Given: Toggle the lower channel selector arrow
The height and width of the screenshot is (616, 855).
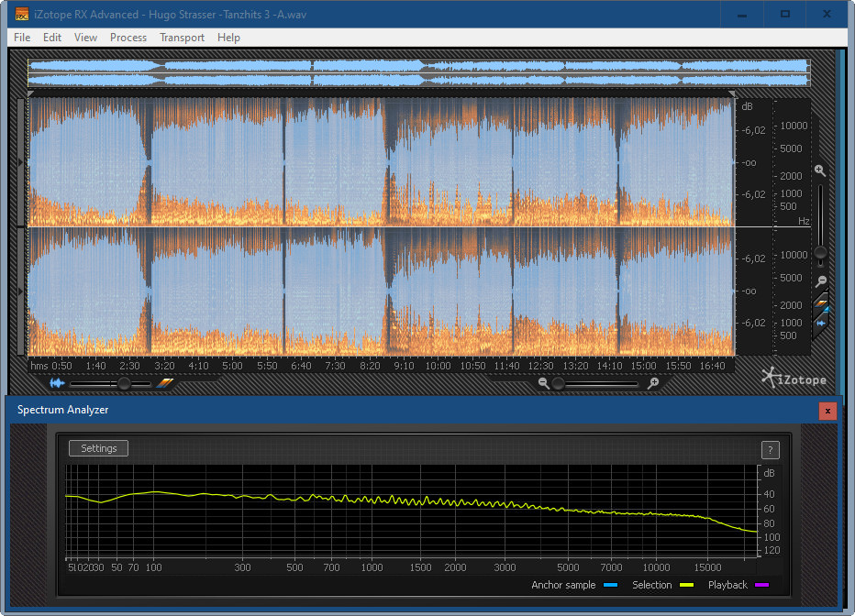Looking at the screenshot, I should (22, 291).
